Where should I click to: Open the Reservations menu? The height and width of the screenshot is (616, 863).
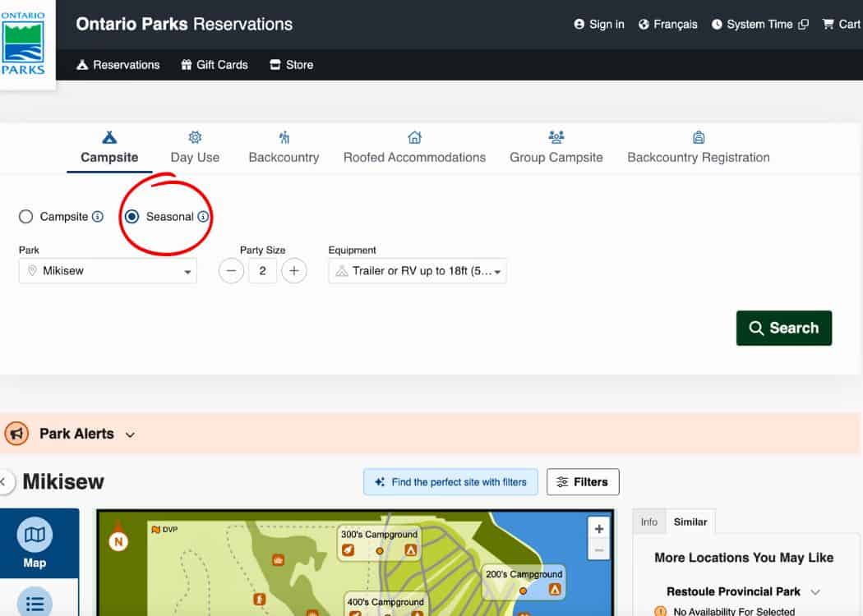[x=118, y=65]
